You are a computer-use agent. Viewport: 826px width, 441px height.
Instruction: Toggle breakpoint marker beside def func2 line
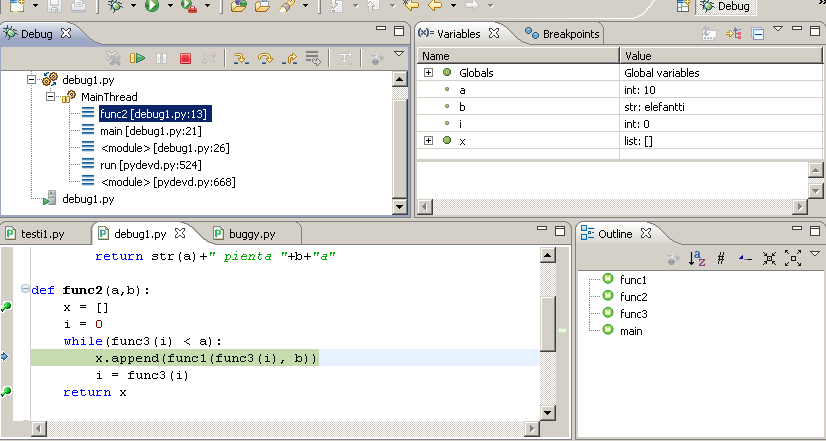7,306
